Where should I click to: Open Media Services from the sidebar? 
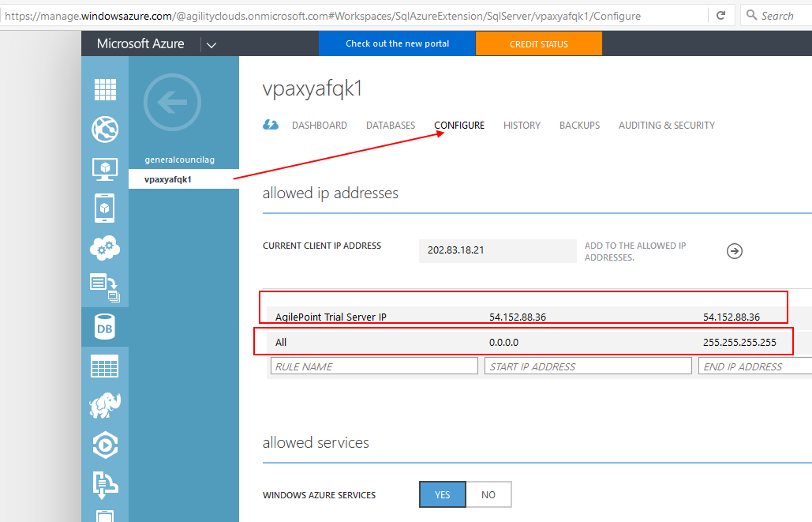coord(105,445)
